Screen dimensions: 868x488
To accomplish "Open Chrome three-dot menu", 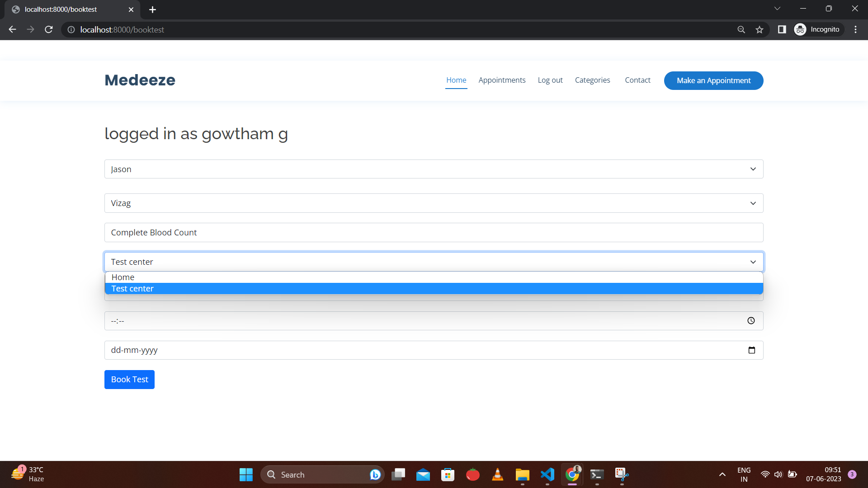I will pos(855,29).
